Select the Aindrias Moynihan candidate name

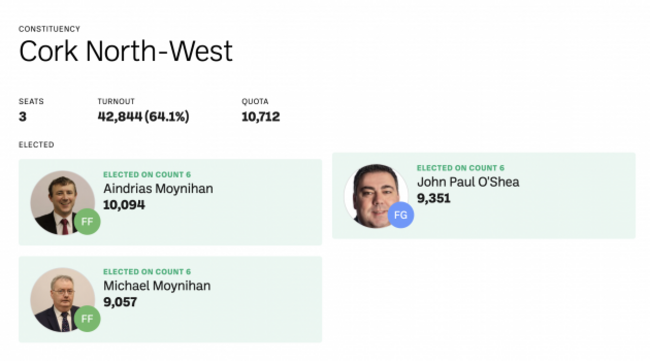coord(158,189)
